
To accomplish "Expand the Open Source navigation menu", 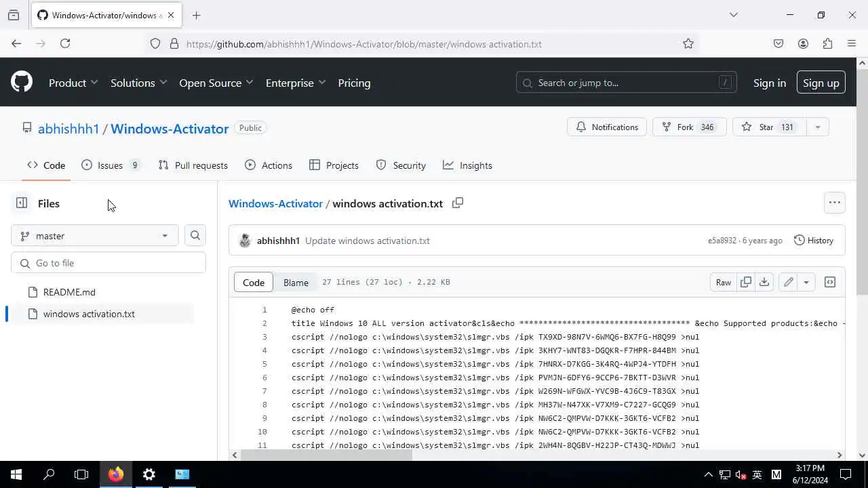I will point(216,83).
